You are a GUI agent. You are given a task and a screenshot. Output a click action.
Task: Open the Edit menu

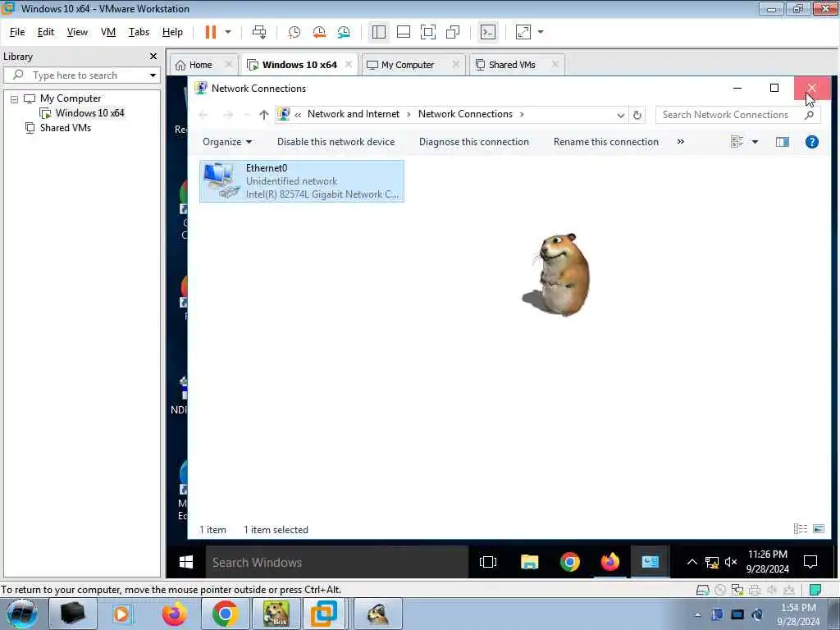click(x=46, y=32)
